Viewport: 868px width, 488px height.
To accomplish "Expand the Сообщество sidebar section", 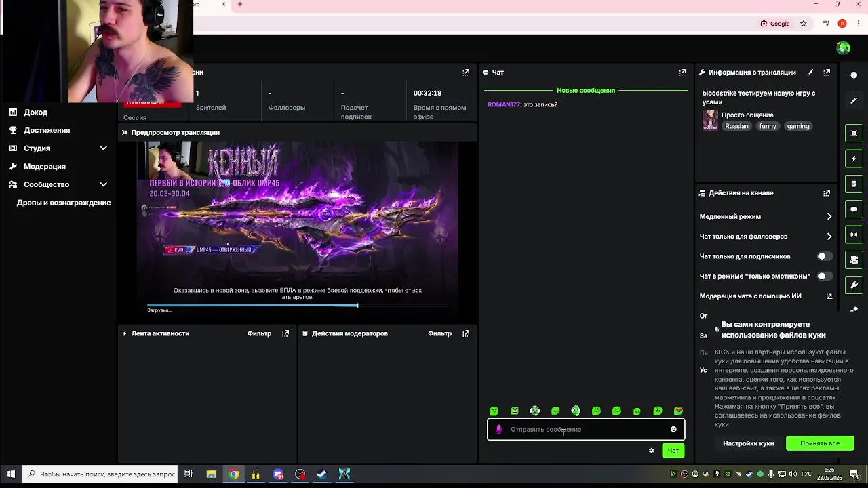I will (103, 184).
